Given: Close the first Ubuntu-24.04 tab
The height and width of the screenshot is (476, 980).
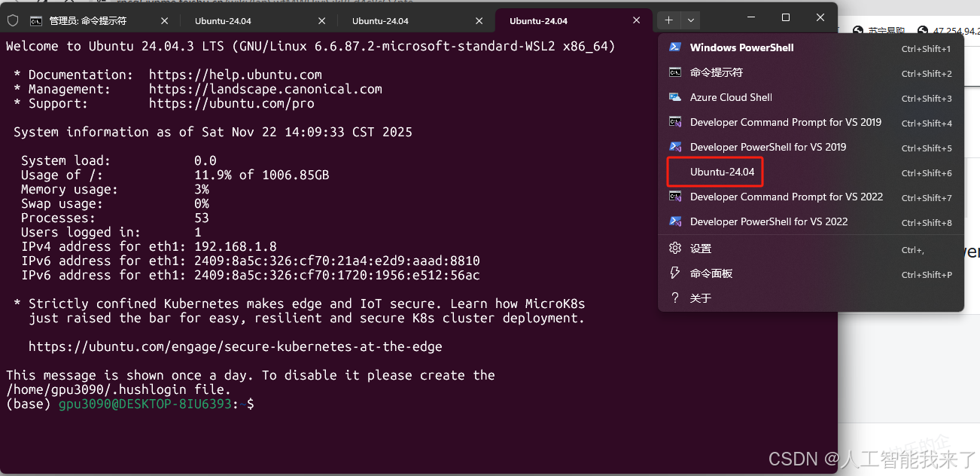Looking at the screenshot, I should pyautogui.click(x=322, y=21).
